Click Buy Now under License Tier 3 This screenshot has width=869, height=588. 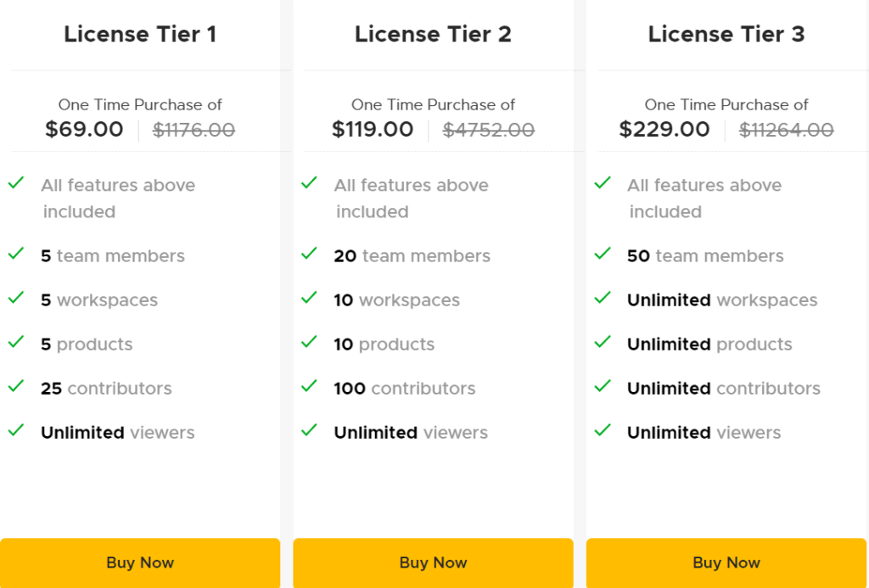[726, 563]
